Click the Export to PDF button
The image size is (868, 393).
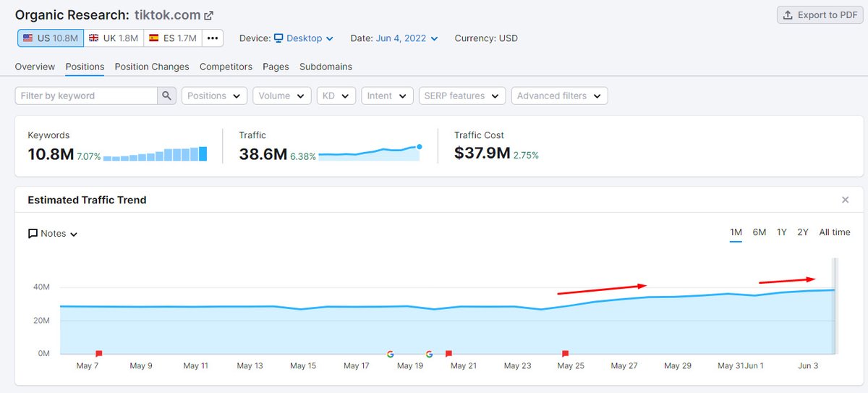coord(819,15)
